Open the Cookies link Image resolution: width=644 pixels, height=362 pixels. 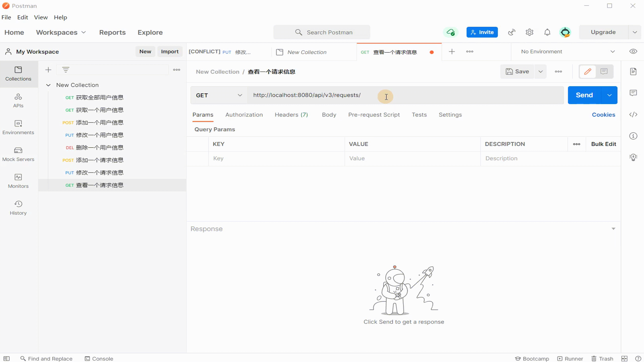coord(604,115)
